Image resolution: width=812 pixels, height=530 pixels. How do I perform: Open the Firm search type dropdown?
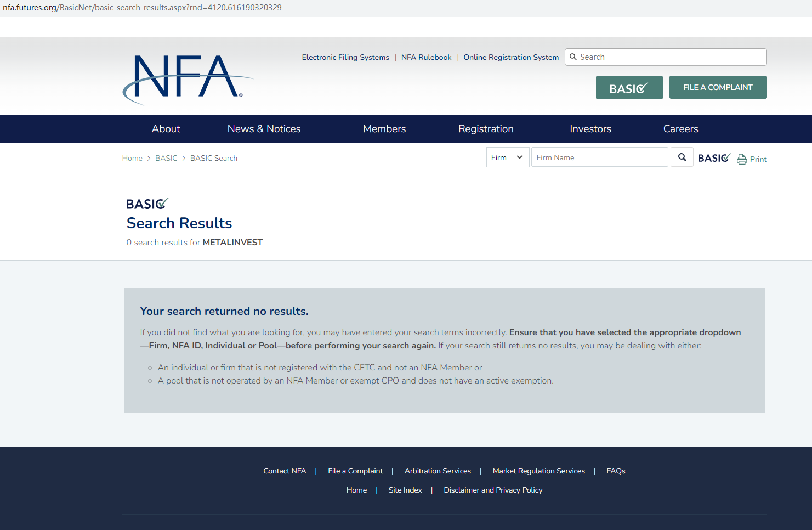[508, 157]
